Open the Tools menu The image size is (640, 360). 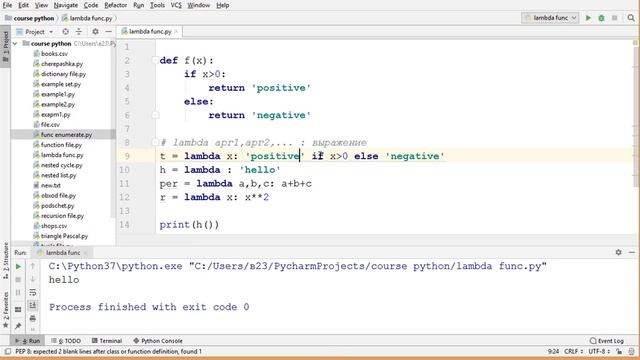(157, 5)
